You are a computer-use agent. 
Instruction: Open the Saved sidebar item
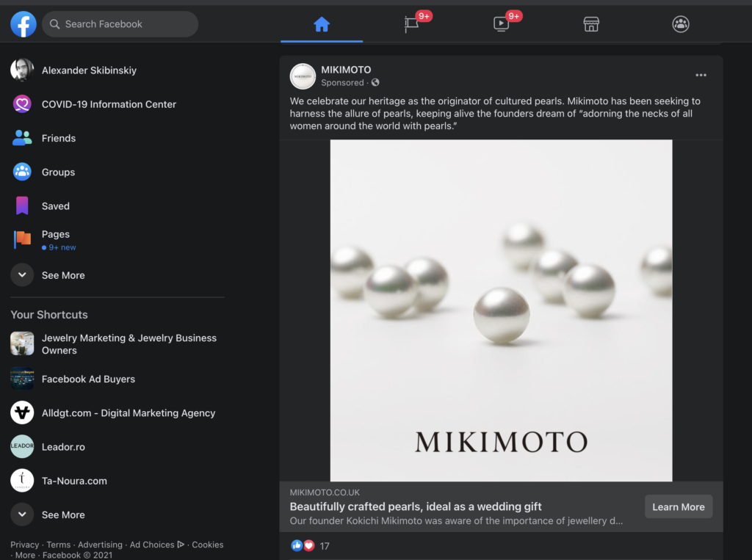click(56, 206)
